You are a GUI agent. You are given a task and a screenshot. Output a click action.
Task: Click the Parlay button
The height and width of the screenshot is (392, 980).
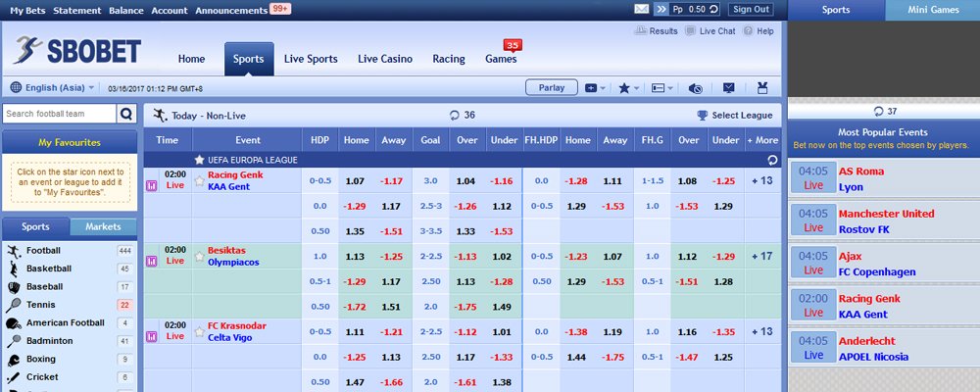pyautogui.click(x=551, y=88)
